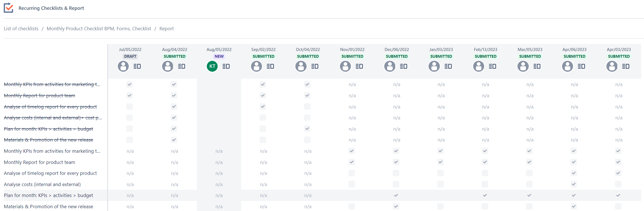Click user avatar in Oct/04/2022 column
The width and height of the screenshot is (644, 211).
[x=301, y=66]
